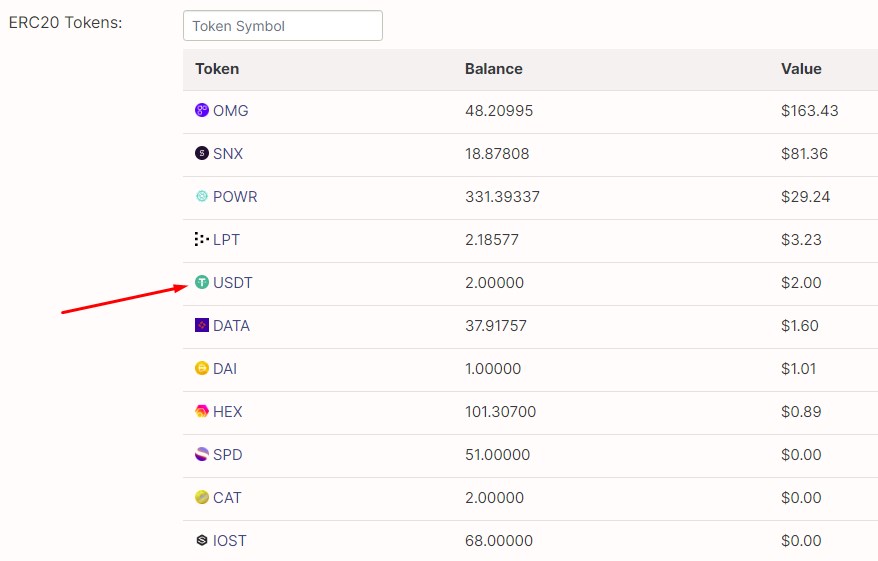The width and height of the screenshot is (878, 561).
Task: Open the POWR token link
Action: [x=235, y=197]
